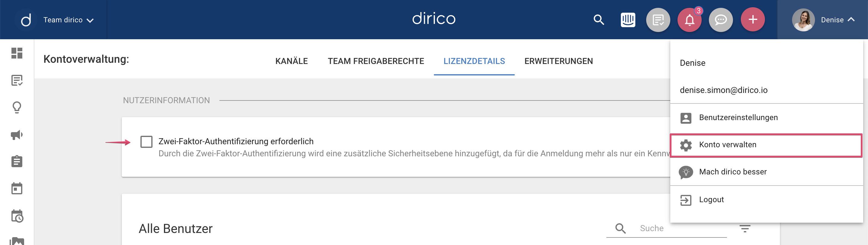Viewport: 868px width, 245px height.
Task: Open the tasks checklist icon in sidebar
Action: point(17,80)
